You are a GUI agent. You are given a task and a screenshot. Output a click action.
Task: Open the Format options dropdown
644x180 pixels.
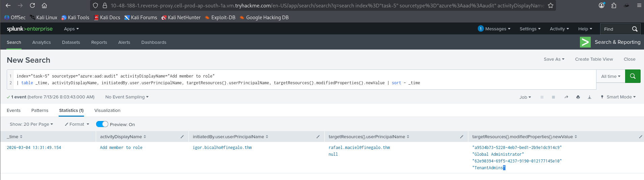tap(77, 124)
